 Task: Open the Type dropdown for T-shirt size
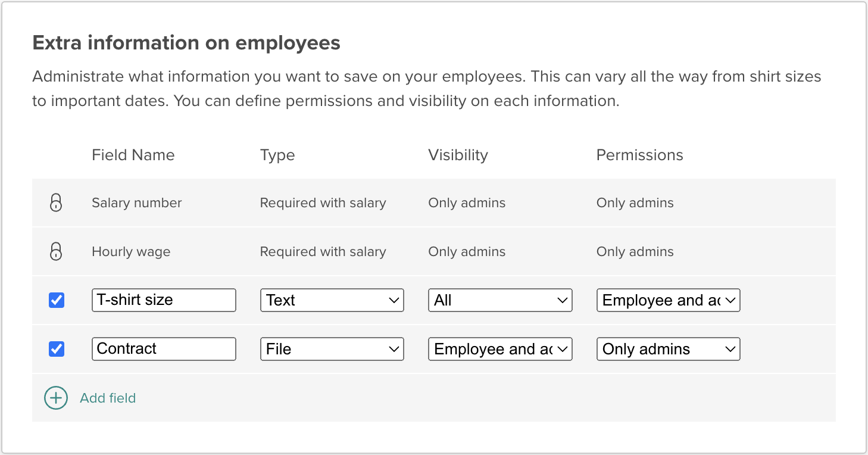coord(332,300)
